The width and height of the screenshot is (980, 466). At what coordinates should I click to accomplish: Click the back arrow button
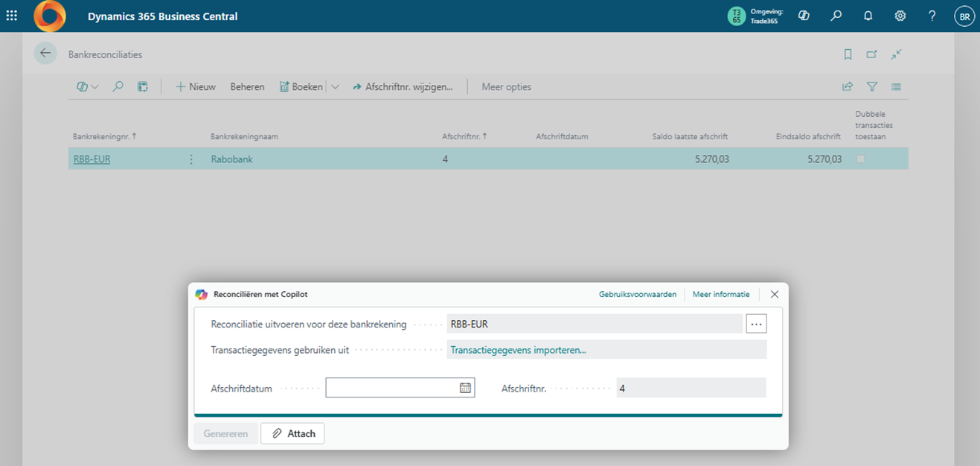coord(45,54)
